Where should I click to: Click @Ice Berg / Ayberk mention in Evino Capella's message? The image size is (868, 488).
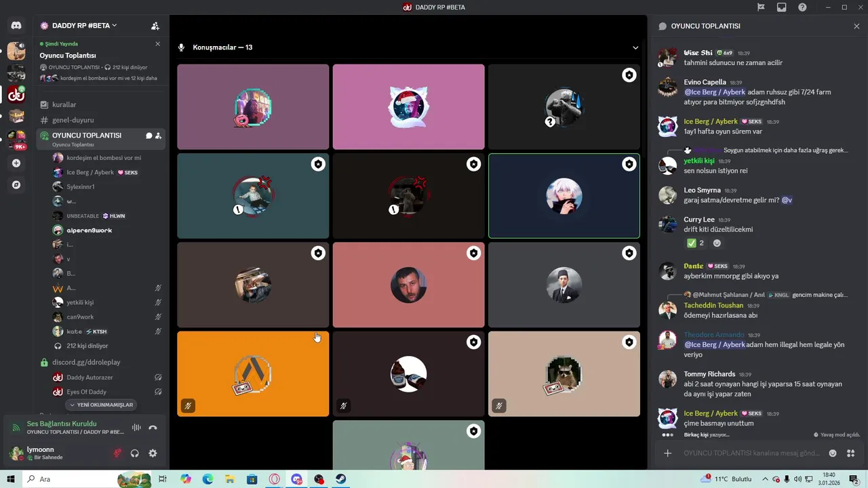pos(715,92)
